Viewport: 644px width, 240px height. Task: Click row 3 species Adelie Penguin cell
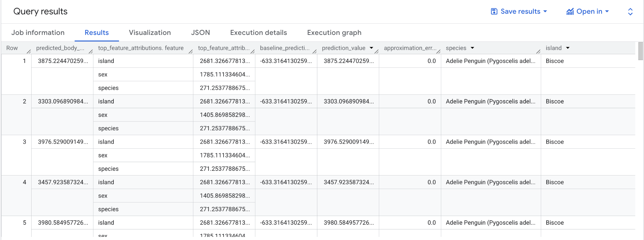(491, 142)
